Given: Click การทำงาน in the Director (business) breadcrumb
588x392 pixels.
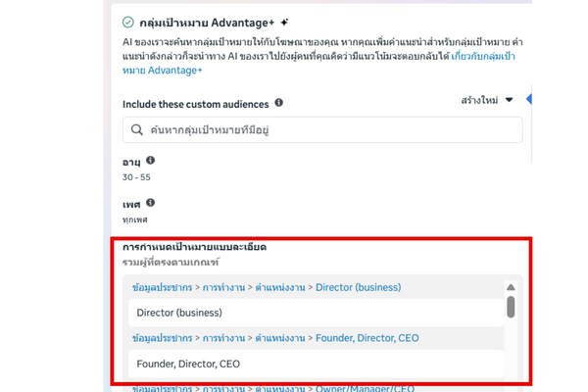Looking at the screenshot, I should click(x=223, y=287).
